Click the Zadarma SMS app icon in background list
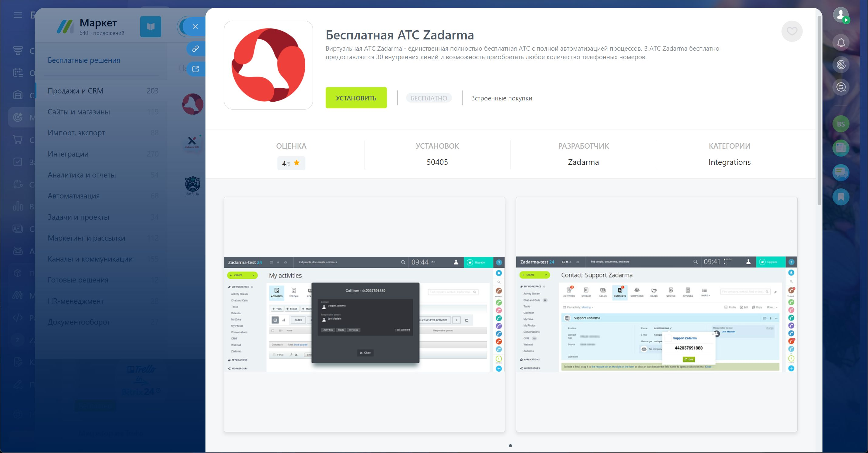 click(x=192, y=141)
